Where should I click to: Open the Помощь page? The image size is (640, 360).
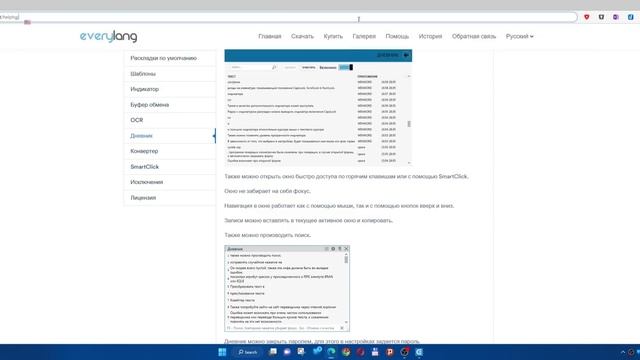point(397,36)
